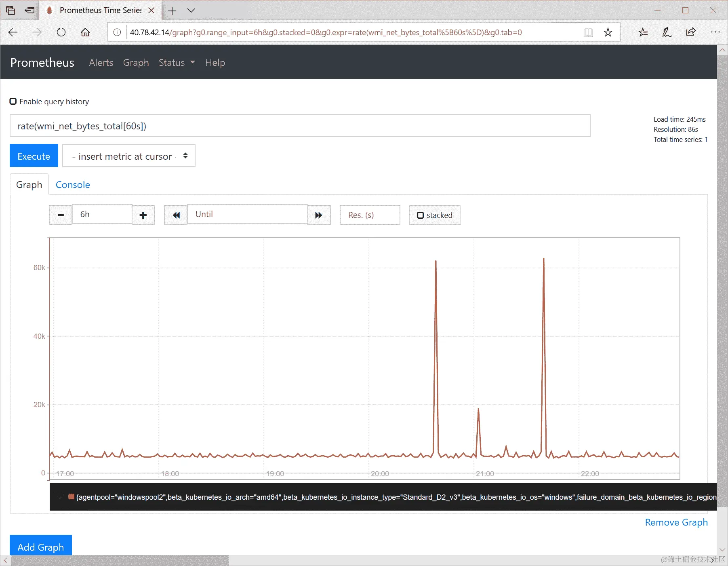Click the rate(wmi_net_bytes_total[60s]) expression box

point(300,126)
